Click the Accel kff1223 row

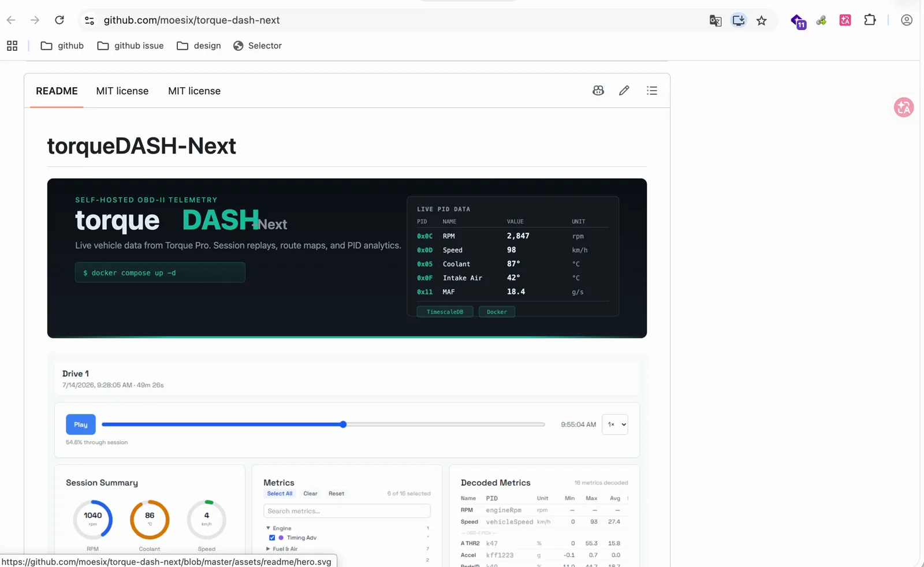544,555
